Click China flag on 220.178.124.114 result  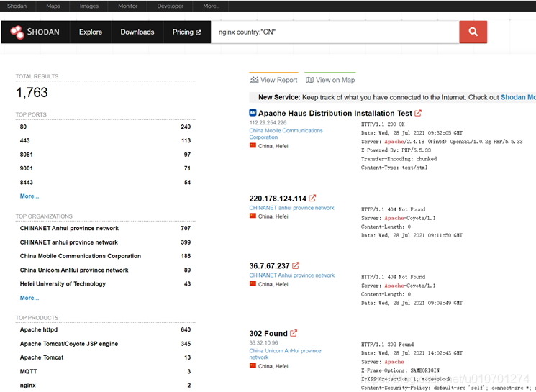[253, 216]
